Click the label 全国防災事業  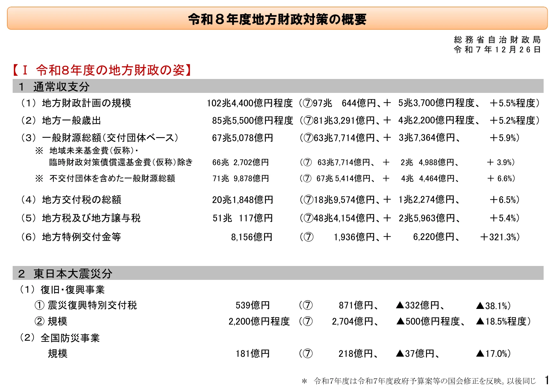click(x=70, y=338)
